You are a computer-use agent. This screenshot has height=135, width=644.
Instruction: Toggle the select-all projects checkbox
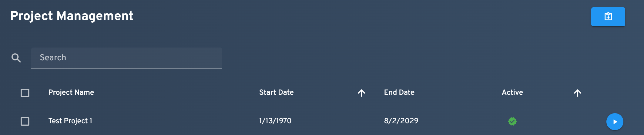pos(25,93)
